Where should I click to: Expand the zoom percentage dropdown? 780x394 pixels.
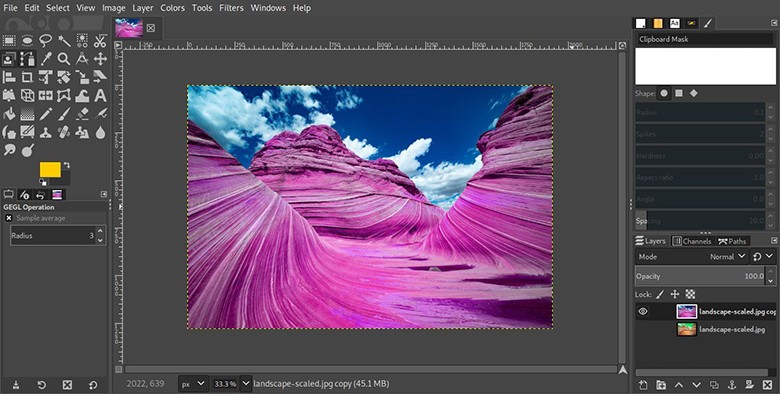click(x=246, y=384)
